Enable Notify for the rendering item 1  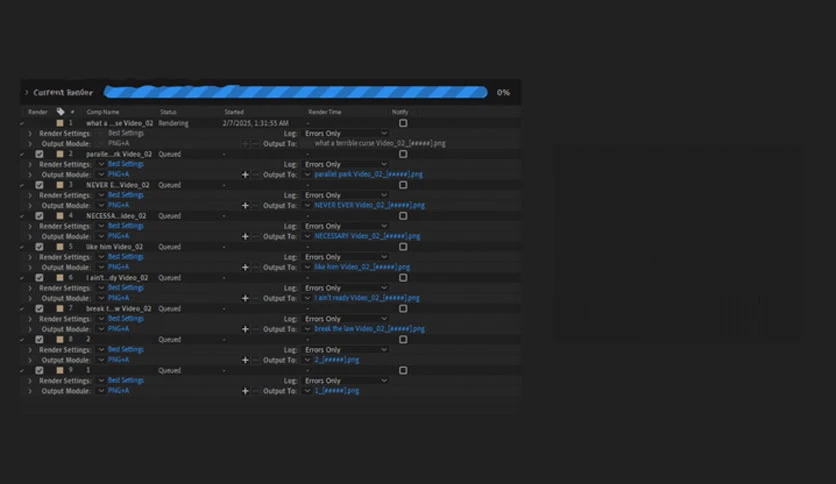point(403,123)
